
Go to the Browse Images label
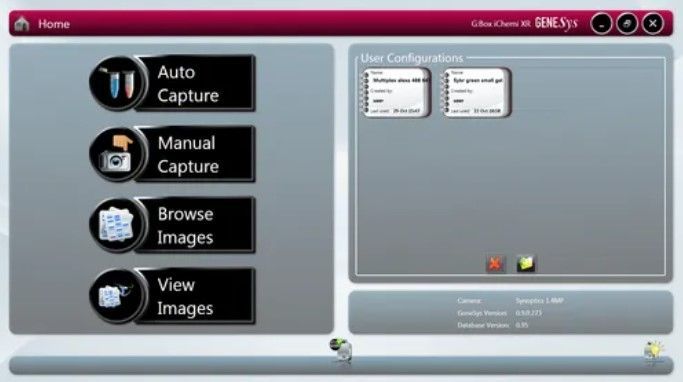click(x=186, y=226)
